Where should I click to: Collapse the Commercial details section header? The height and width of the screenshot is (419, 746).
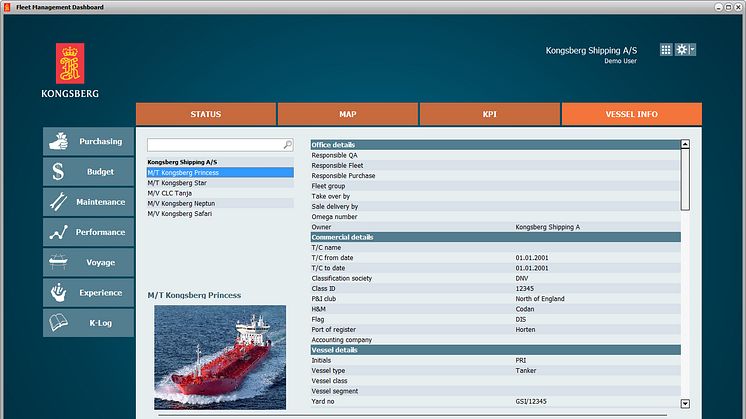coord(495,237)
